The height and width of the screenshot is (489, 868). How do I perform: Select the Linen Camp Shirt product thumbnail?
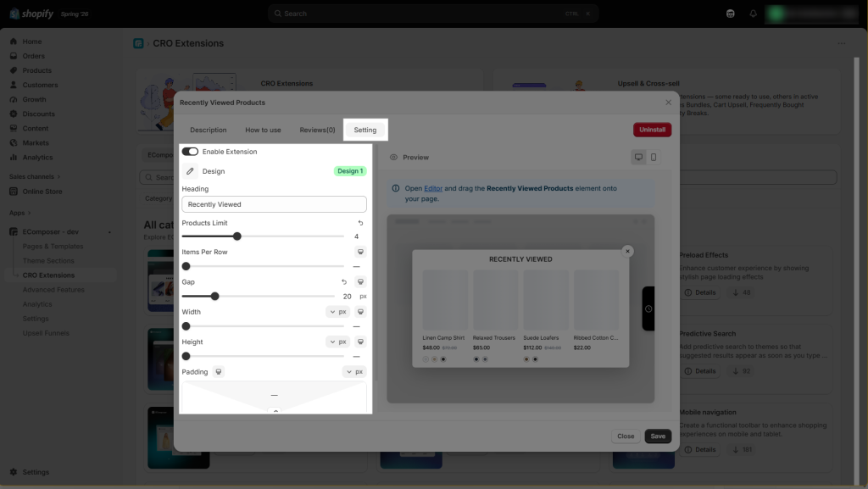click(x=445, y=300)
